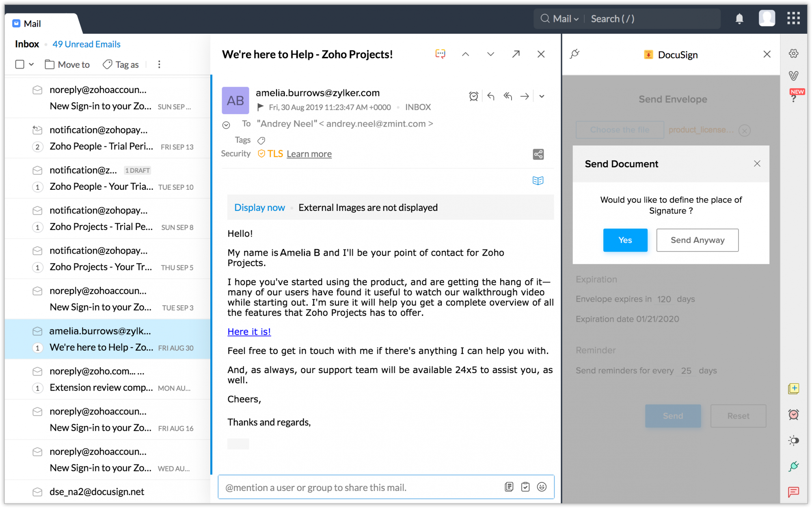Click Display now to show external images

coord(259,207)
